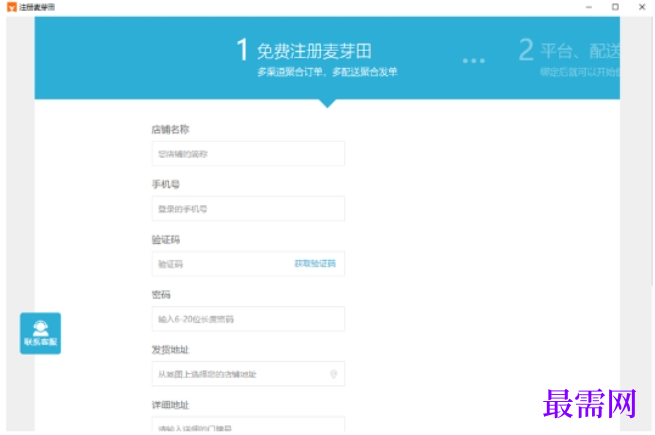
Task: Click the 详细地址 input field
Action: tap(248, 424)
